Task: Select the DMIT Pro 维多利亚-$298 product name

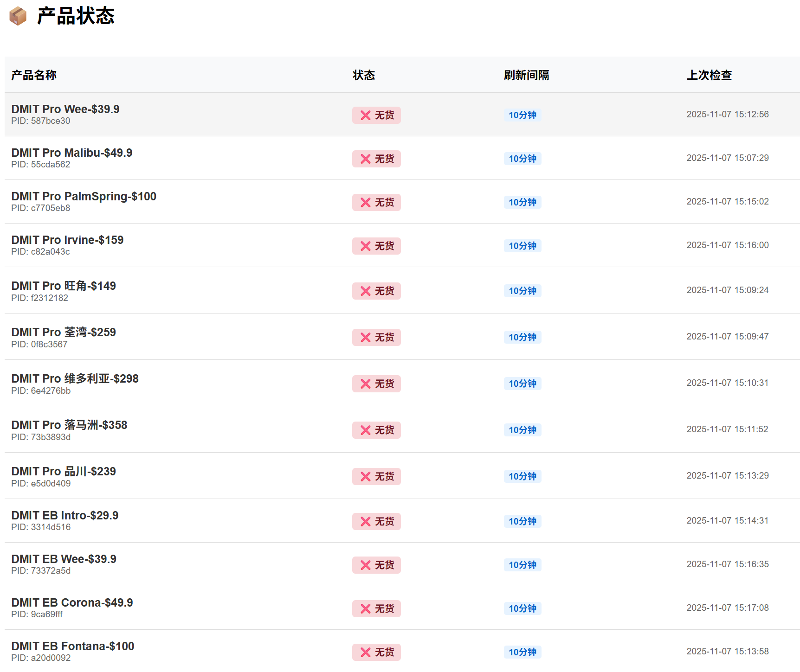Action: 75,378
